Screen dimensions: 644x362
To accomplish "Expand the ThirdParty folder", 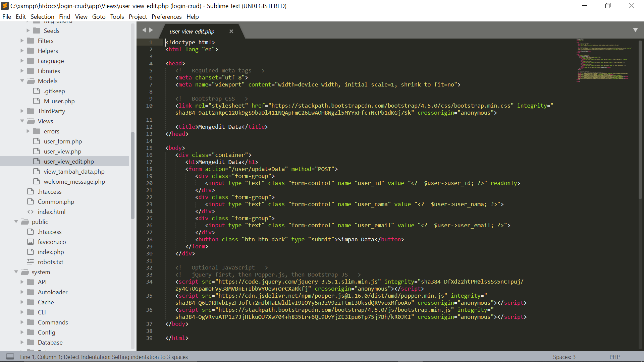I will [22, 111].
